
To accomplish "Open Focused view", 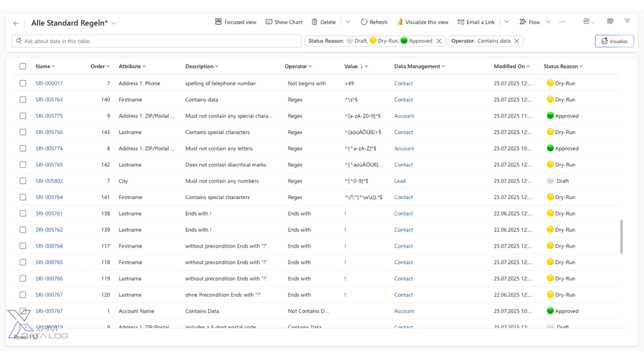I will [x=235, y=22].
